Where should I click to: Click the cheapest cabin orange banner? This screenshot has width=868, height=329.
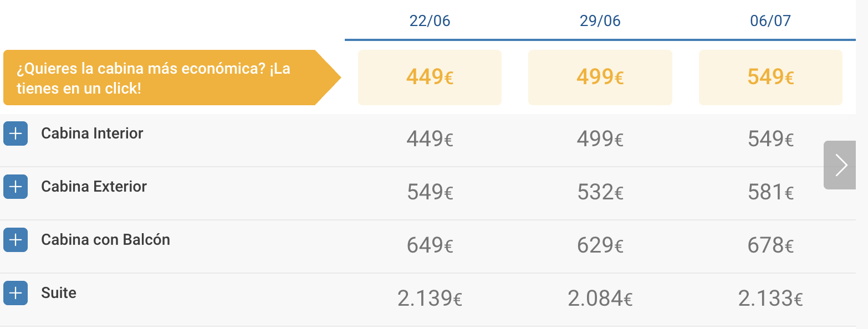pyautogui.click(x=166, y=78)
